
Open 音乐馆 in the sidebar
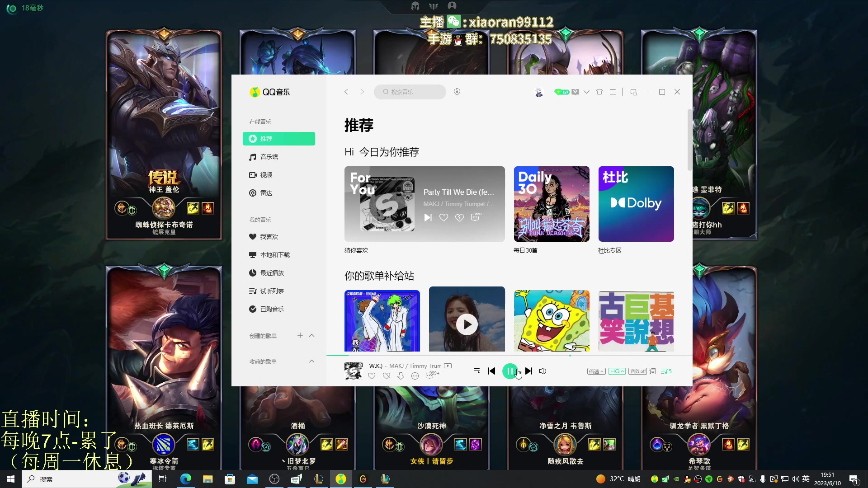point(279,157)
